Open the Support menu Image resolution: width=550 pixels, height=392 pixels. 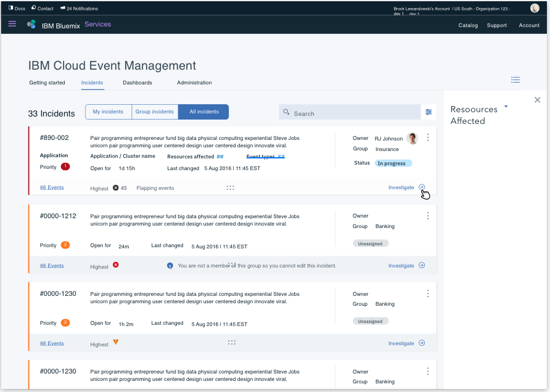click(x=497, y=25)
